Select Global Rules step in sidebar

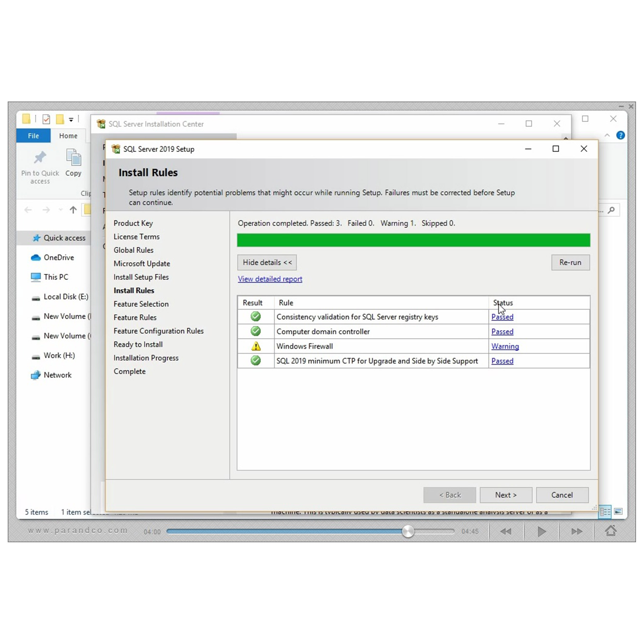tap(133, 250)
